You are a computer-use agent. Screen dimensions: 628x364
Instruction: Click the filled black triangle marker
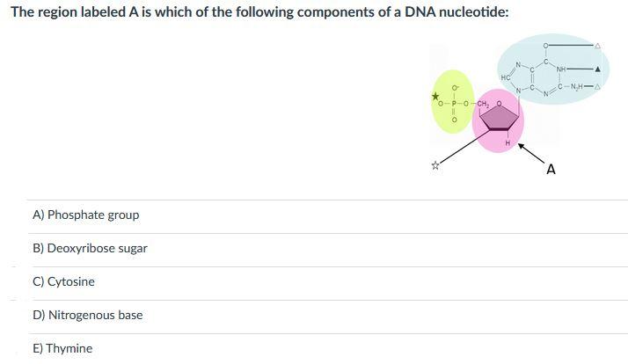click(x=597, y=69)
